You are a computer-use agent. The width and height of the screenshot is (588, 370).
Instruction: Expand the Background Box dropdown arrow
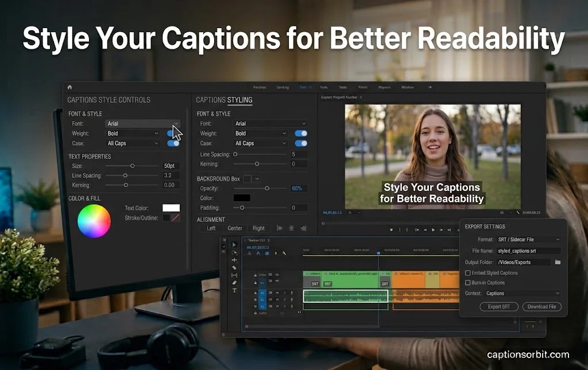coord(257,178)
